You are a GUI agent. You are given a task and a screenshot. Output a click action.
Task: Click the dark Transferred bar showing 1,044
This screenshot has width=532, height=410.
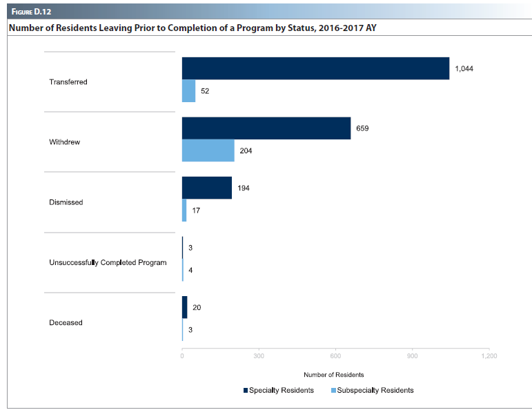click(x=315, y=68)
